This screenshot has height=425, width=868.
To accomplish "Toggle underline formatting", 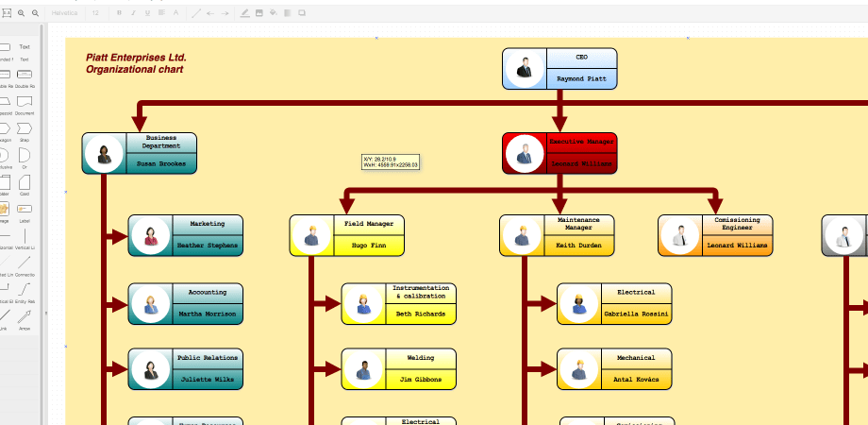I will point(147,12).
